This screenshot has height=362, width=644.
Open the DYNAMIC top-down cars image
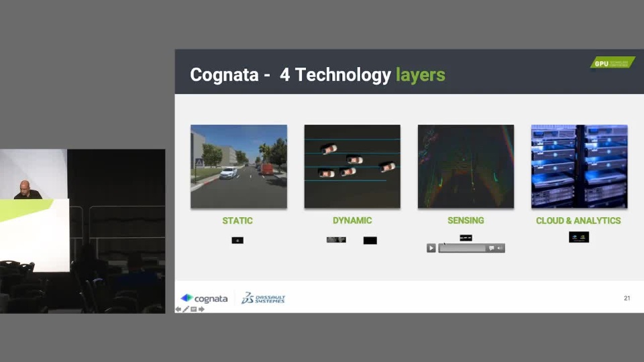[352, 166]
